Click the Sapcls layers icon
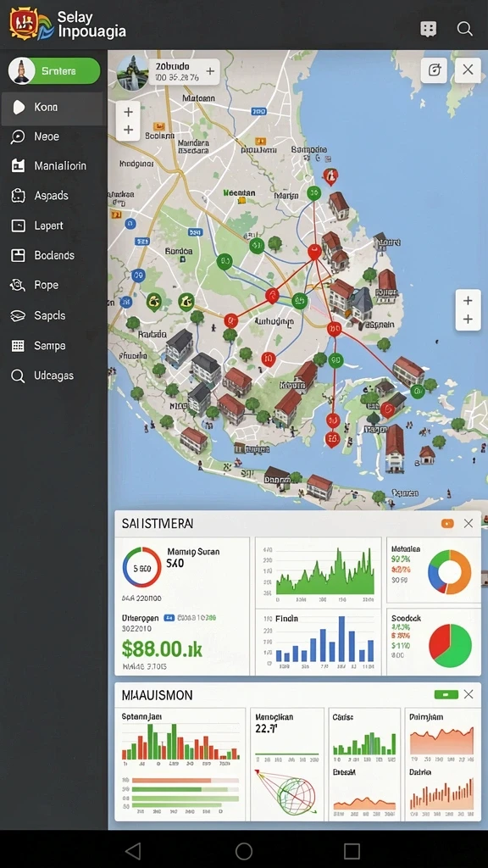 click(19, 315)
